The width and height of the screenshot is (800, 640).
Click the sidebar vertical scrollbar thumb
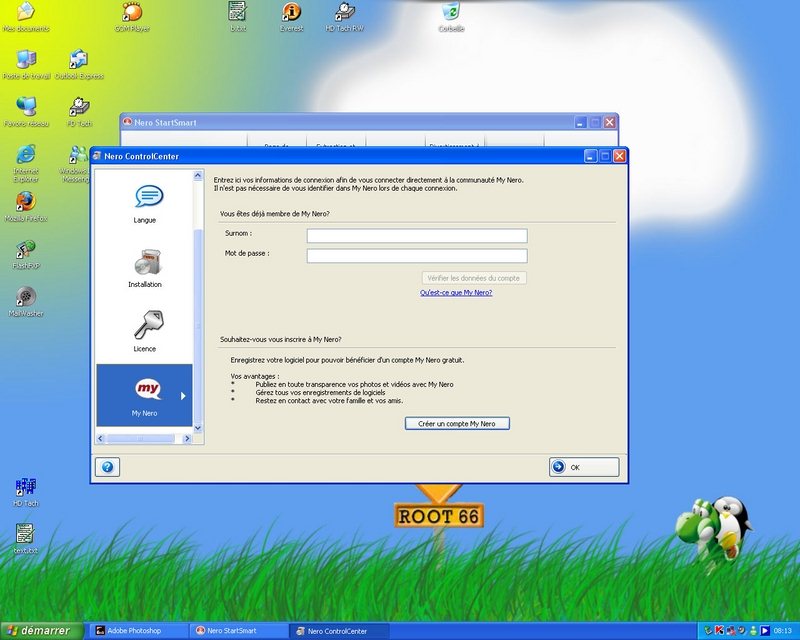click(x=198, y=327)
